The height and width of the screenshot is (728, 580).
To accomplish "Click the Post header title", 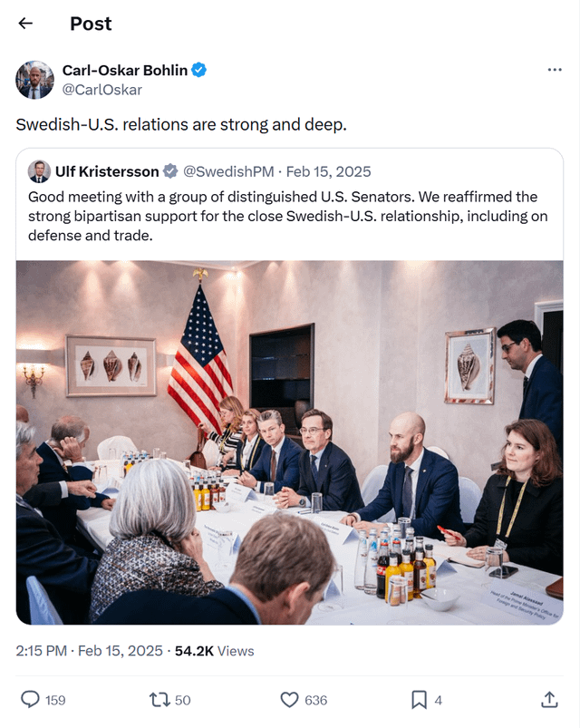I will (91, 24).
